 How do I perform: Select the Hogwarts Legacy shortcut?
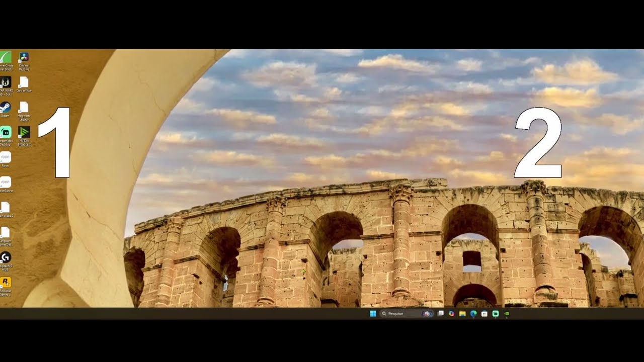point(24,110)
